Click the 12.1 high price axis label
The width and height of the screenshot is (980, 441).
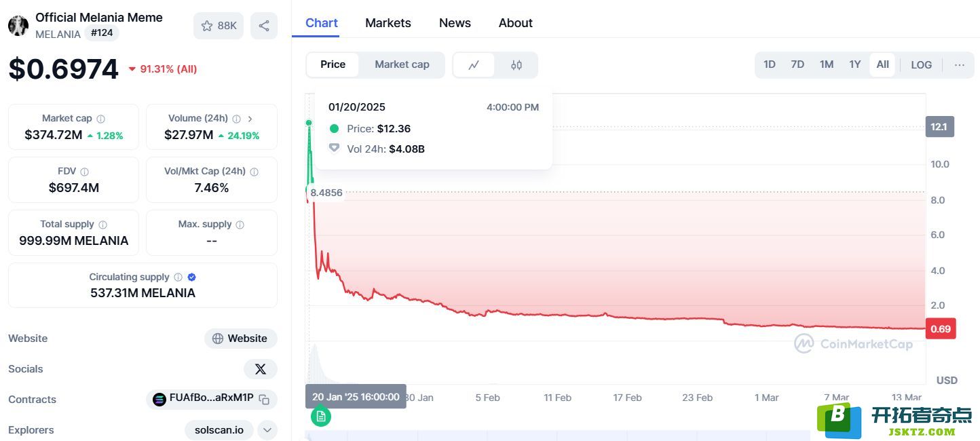pyautogui.click(x=939, y=127)
